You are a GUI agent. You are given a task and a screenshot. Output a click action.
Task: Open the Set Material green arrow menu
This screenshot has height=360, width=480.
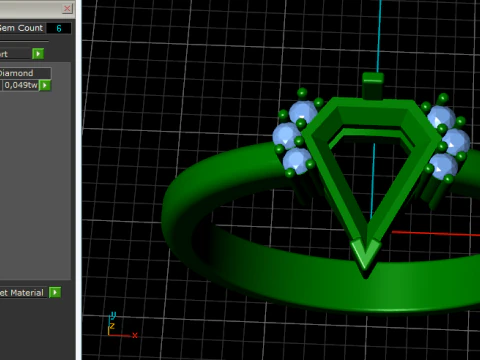tap(55, 292)
